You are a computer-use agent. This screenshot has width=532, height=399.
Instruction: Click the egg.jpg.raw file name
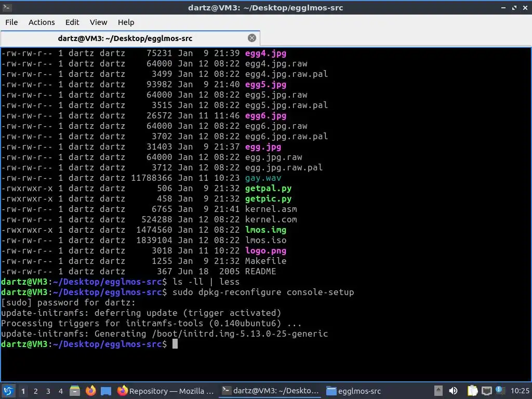point(273,157)
